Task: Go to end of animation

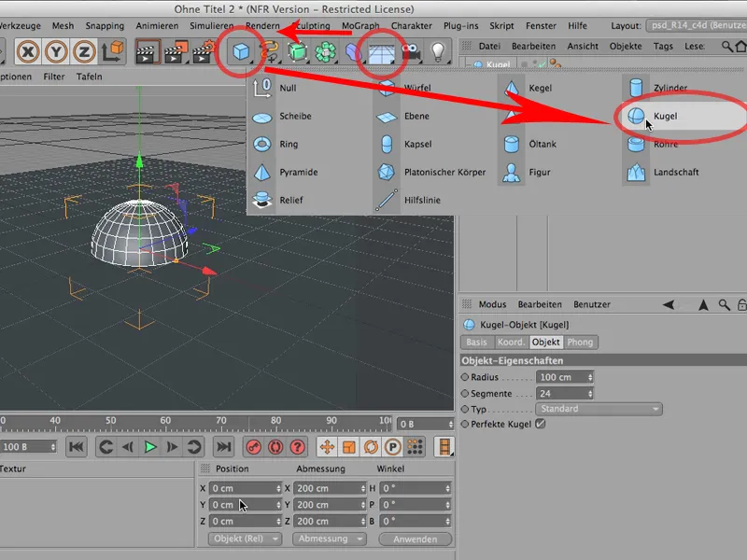Action: [223, 447]
